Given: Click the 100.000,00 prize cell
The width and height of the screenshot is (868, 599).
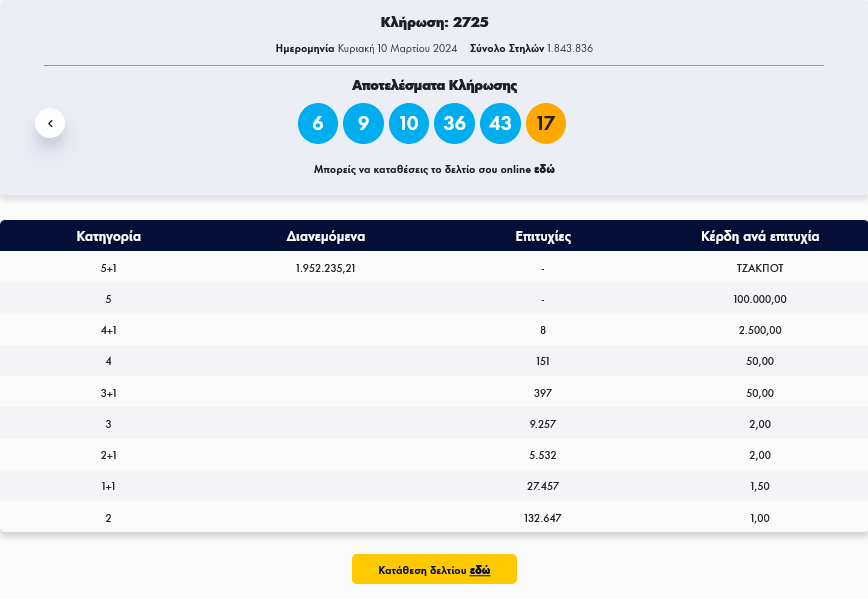Looking at the screenshot, I should tap(760, 299).
